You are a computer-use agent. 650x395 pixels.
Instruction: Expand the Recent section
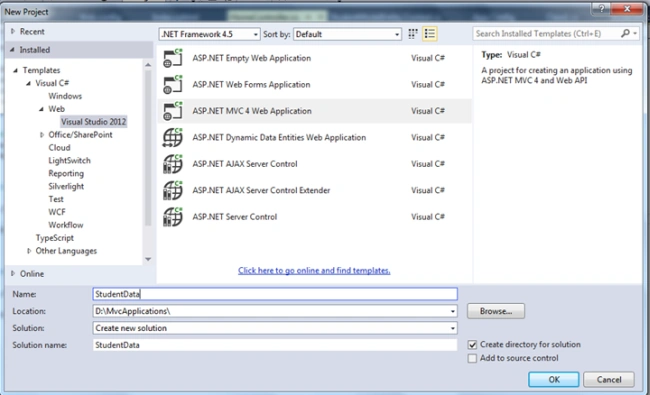(x=13, y=32)
